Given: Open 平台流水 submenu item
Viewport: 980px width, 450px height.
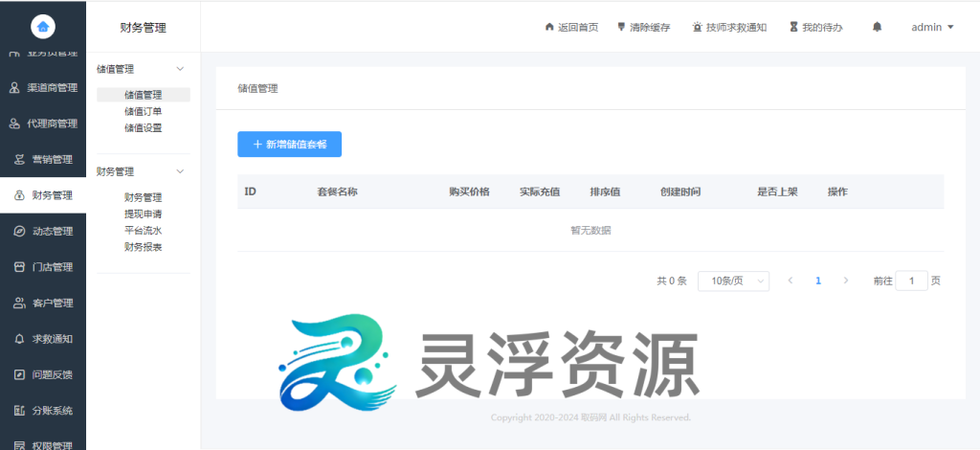Looking at the screenshot, I should click(x=144, y=230).
